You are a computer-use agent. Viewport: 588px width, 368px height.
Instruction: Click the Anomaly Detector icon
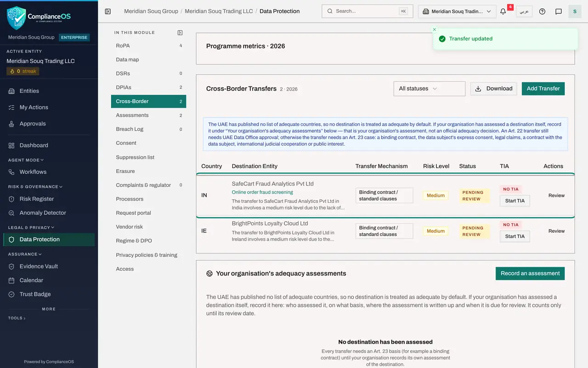11,213
